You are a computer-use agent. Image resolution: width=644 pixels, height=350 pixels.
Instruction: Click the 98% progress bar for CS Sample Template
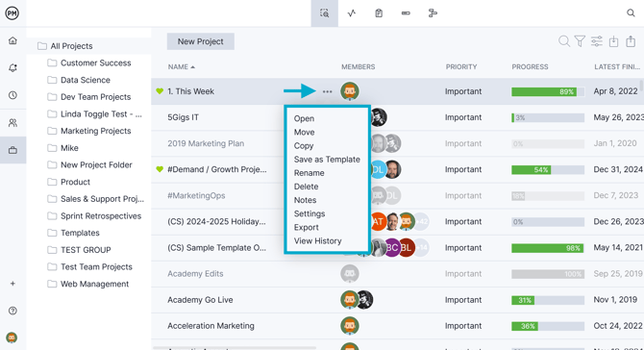[x=548, y=248]
